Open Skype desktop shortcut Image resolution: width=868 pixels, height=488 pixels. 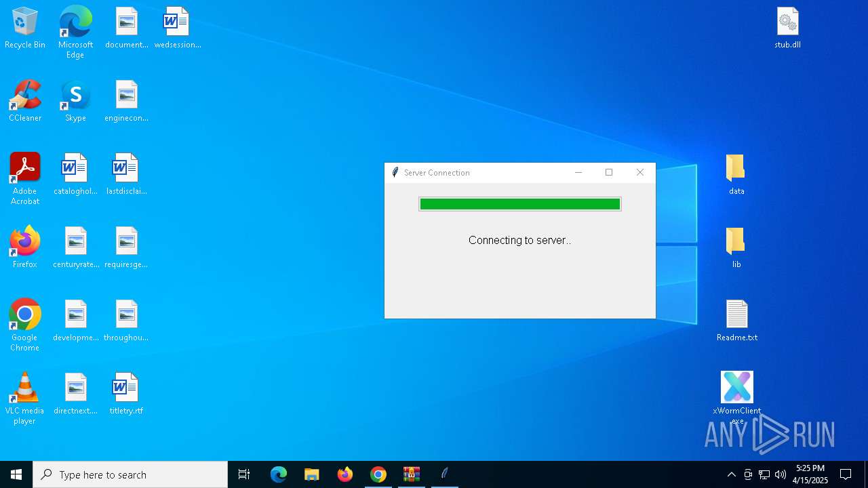coord(75,101)
